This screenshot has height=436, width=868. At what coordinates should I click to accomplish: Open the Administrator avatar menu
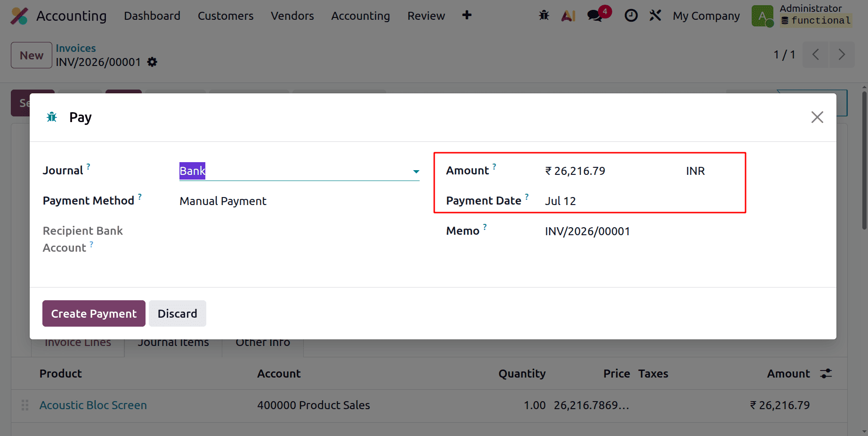pyautogui.click(x=763, y=16)
